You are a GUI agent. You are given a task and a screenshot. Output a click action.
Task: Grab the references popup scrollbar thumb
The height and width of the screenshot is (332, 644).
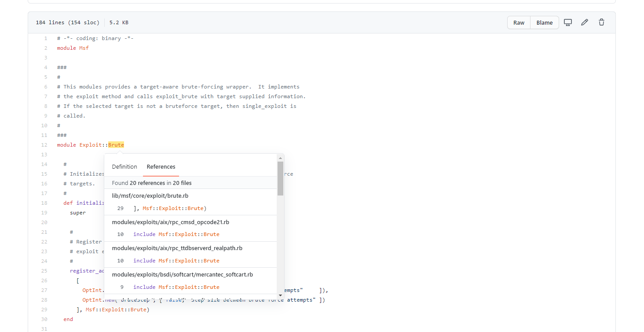coord(280,178)
